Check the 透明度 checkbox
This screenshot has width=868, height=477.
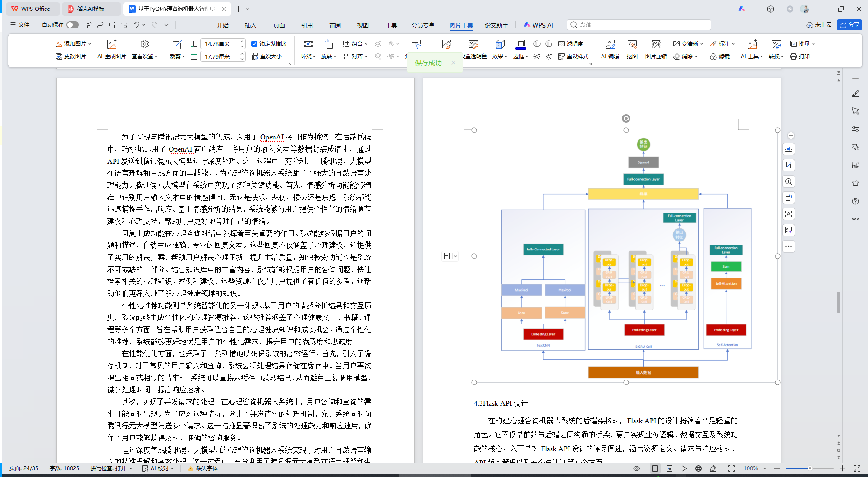pyautogui.click(x=561, y=44)
